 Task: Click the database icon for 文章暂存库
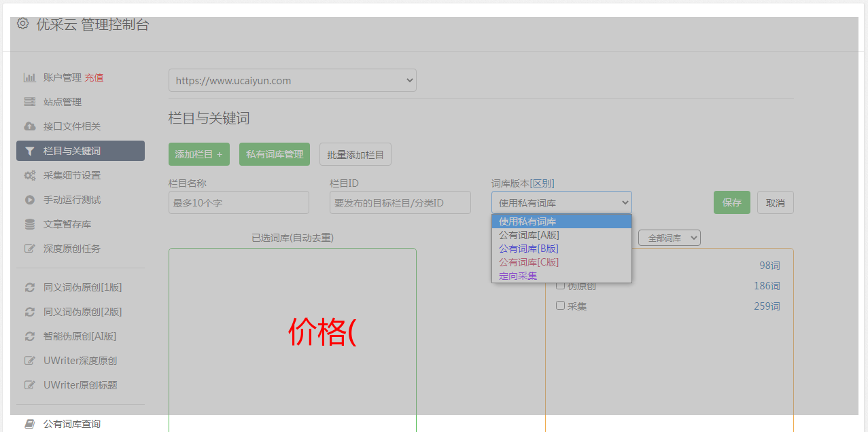coord(30,224)
